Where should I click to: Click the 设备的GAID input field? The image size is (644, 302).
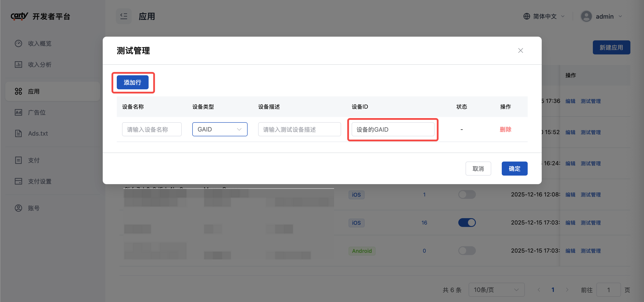pyautogui.click(x=392, y=129)
